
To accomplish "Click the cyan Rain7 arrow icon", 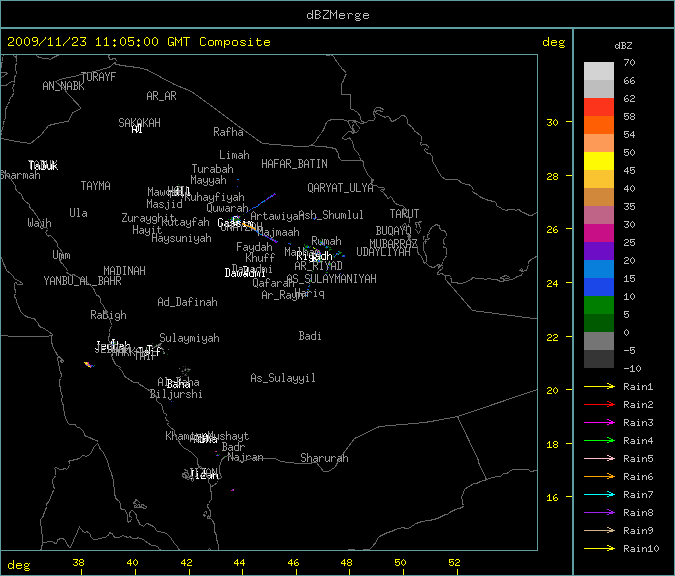I will pyautogui.click(x=601, y=494).
